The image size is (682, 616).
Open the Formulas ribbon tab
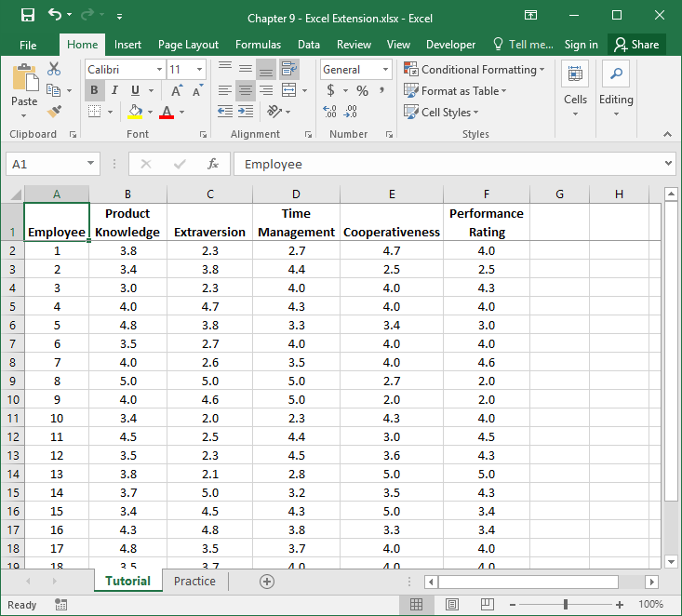coord(258,45)
